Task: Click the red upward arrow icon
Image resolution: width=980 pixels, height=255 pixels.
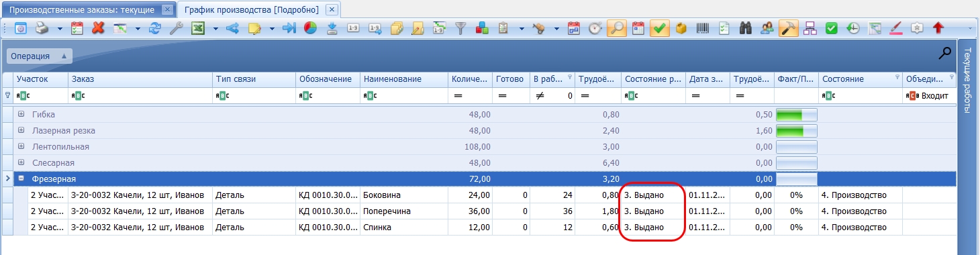Action: [x=938, y=28]
